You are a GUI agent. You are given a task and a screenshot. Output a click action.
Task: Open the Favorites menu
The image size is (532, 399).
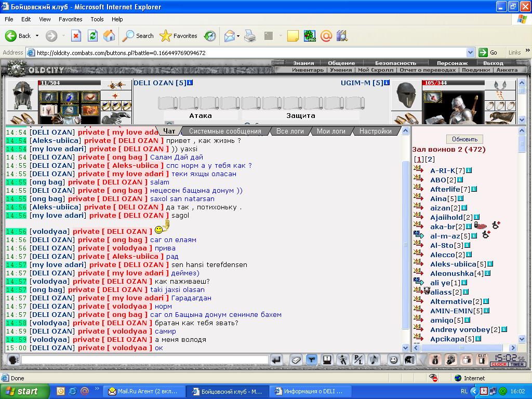[x=70, y=19]
